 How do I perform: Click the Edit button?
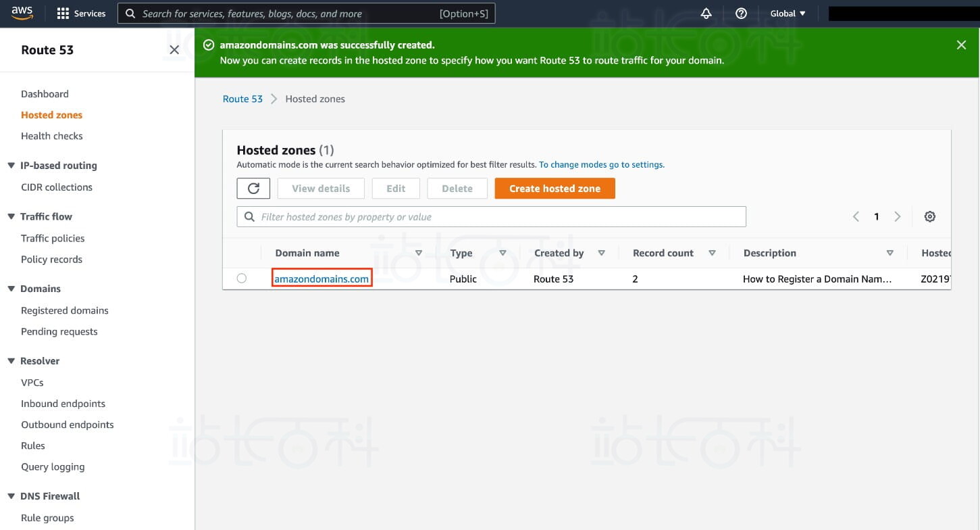click(396, 189)
